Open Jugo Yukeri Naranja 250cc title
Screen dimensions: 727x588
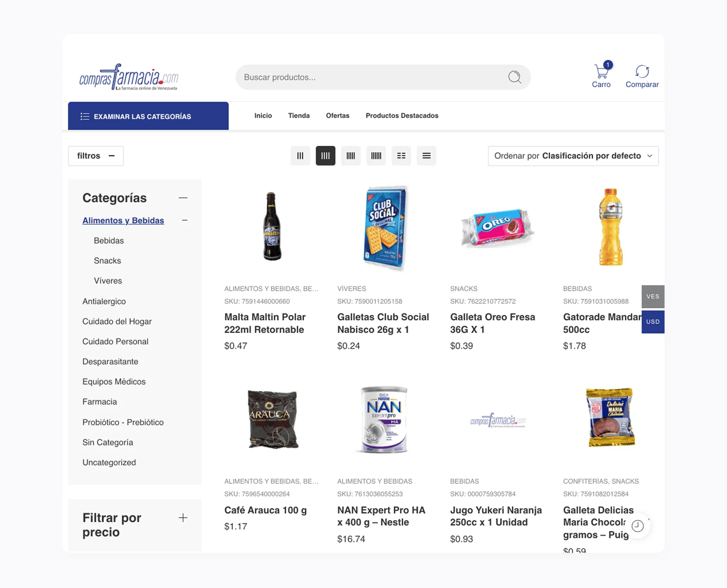[496, 516]
